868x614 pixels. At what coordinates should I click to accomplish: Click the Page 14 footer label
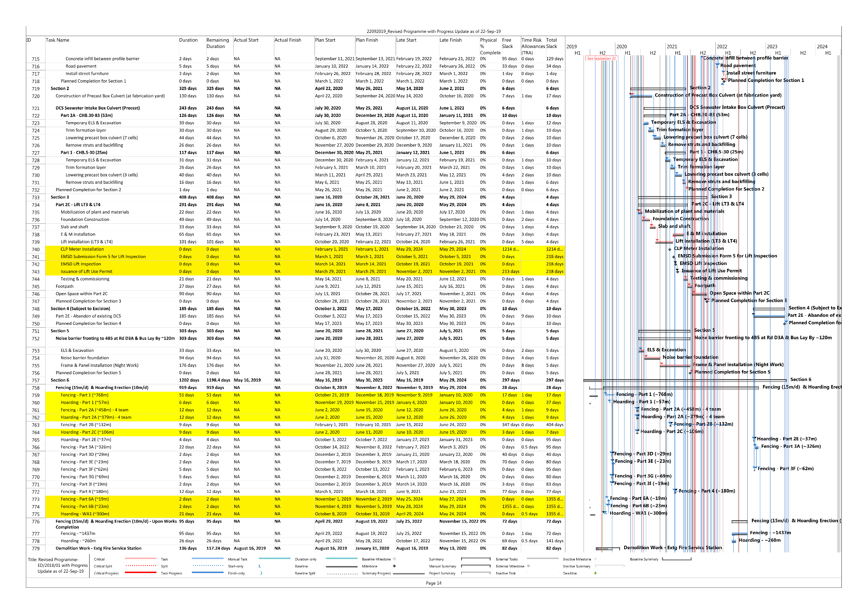point(433,583)
